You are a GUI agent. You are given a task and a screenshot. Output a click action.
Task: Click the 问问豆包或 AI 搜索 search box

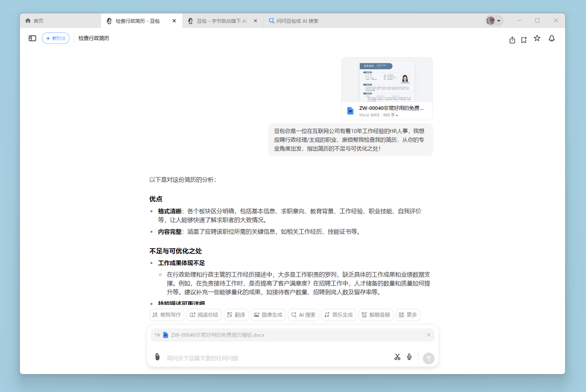pos(298,21)
